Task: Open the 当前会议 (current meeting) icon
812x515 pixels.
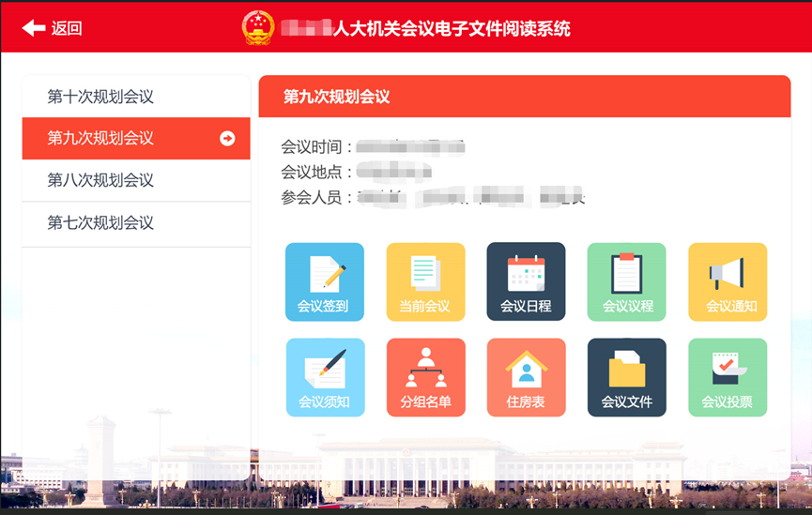Action: point(425,281)
